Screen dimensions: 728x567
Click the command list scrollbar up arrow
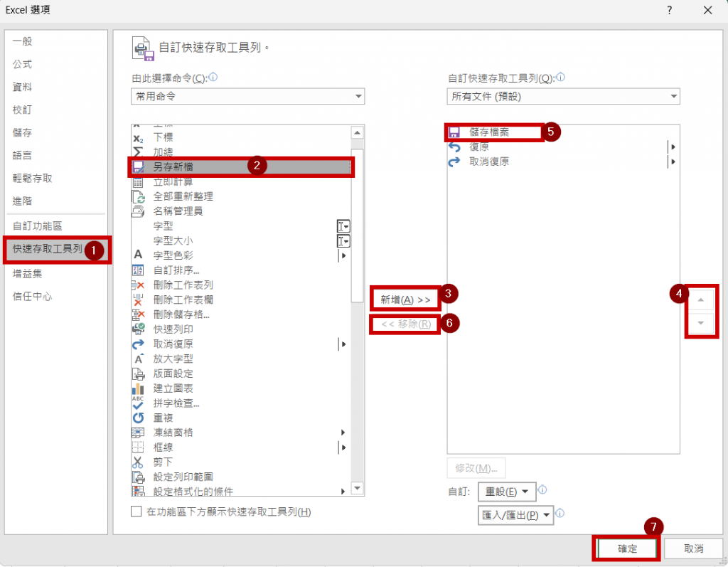click(x=357, y=133)
